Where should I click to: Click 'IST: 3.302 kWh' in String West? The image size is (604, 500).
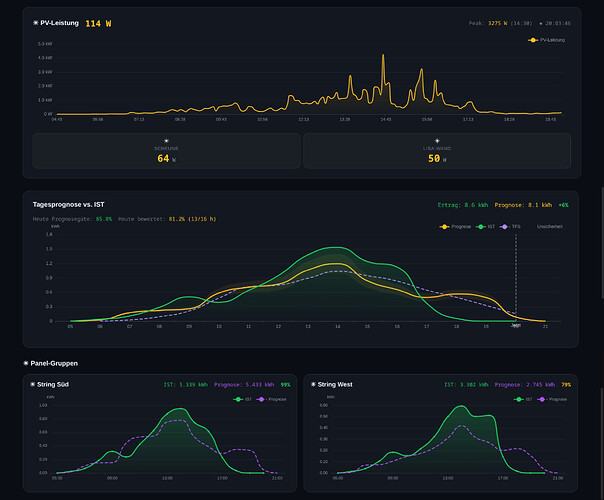click(x=466, y=384)
